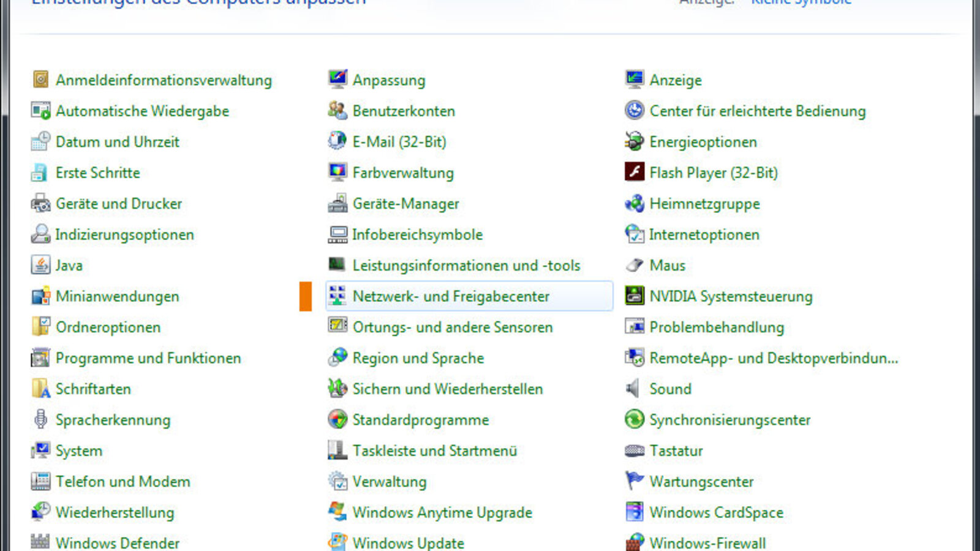Screen dimensions: 980x551
Task: Click the Wartungscenter flag icon
Action: coord(635,481)
